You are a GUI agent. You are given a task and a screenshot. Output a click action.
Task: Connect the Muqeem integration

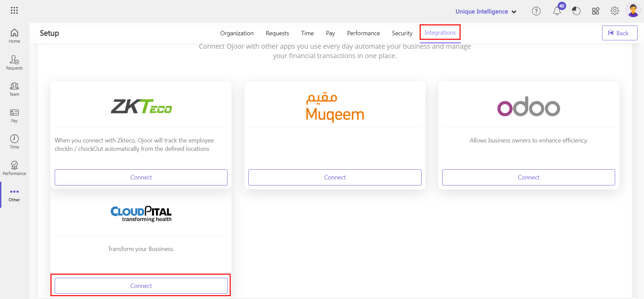[335, 177]
